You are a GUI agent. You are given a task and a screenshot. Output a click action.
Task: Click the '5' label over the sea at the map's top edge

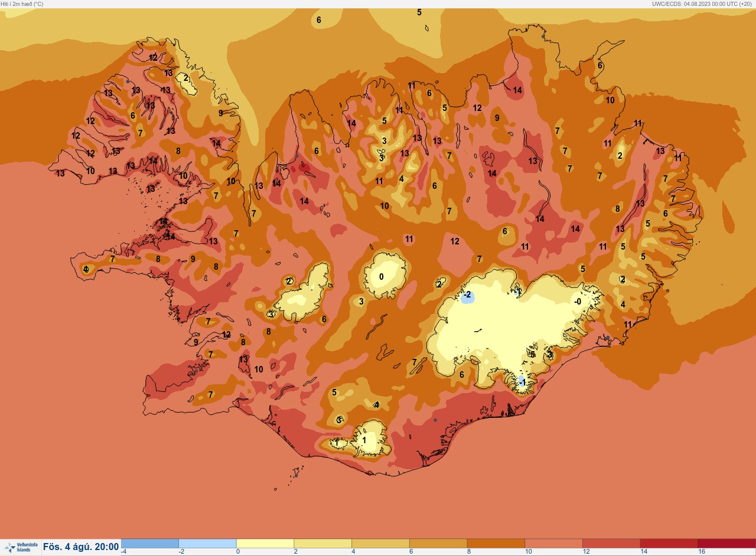(x=419, y=12)
